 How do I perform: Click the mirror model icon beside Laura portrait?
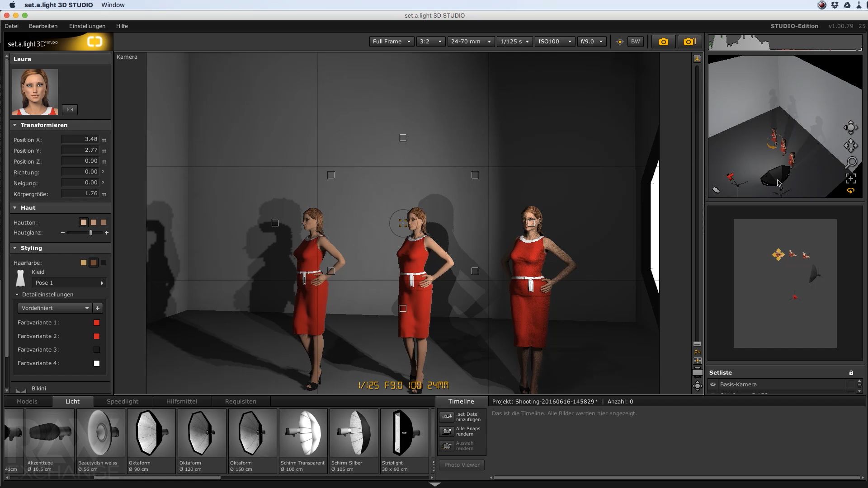pyautogui.click(x=70, y=109)
